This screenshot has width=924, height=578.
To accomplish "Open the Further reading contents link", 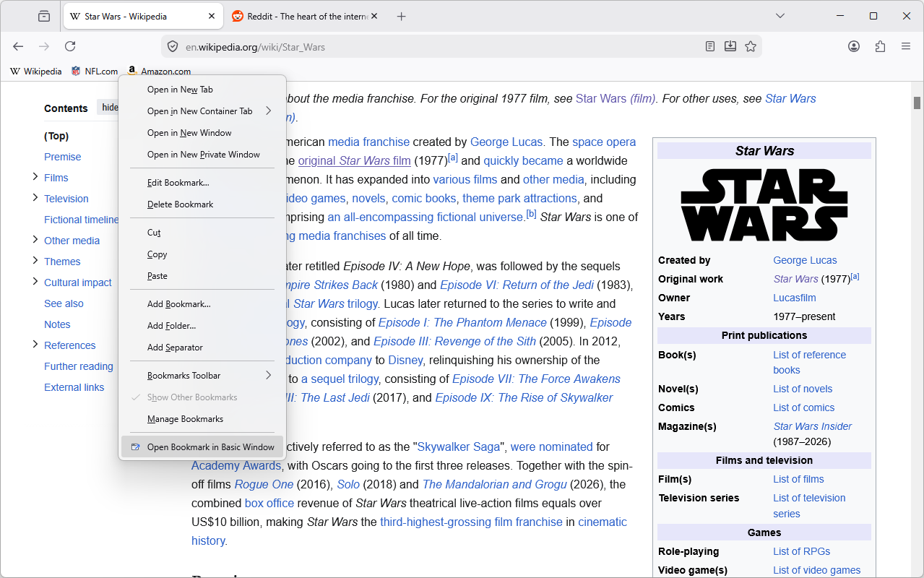I will 79,366.
